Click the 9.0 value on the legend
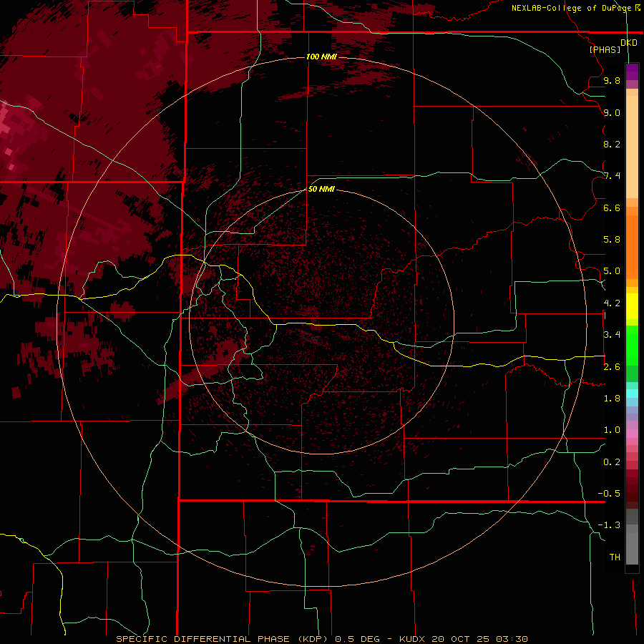Viewport: 644px width, 644px height. click(612, 112)
